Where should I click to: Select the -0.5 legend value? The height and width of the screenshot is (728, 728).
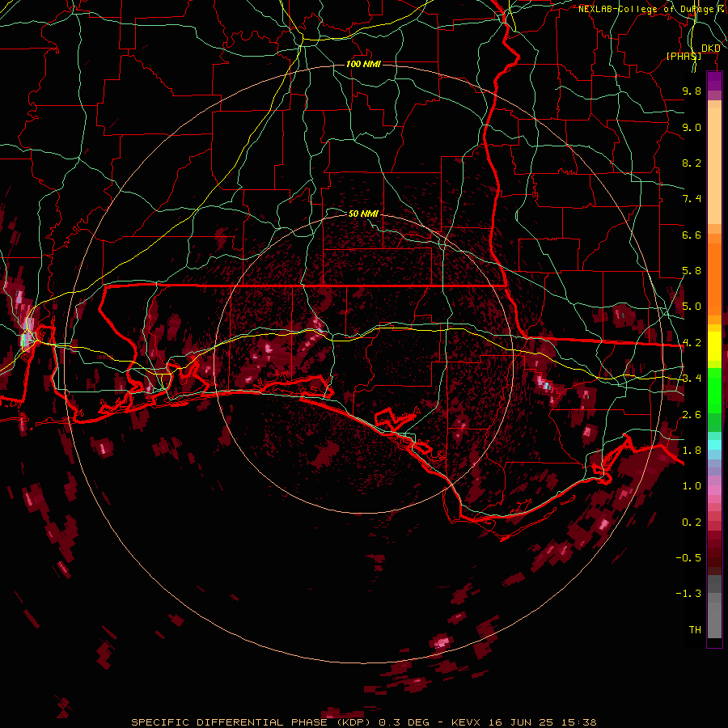click(x=688, y=558)
